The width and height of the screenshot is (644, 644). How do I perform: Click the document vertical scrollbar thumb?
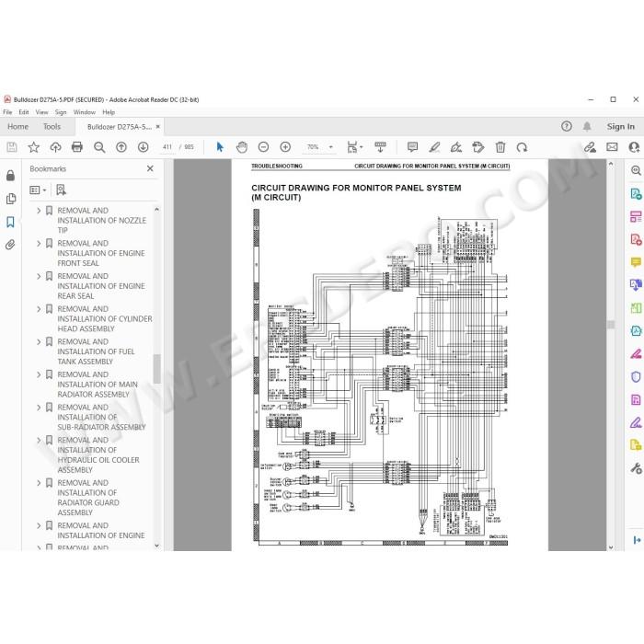click(x=611, y=325)
